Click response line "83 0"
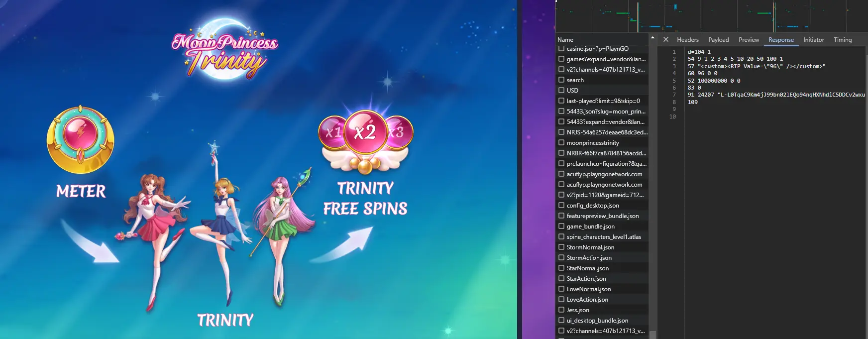 694,88
